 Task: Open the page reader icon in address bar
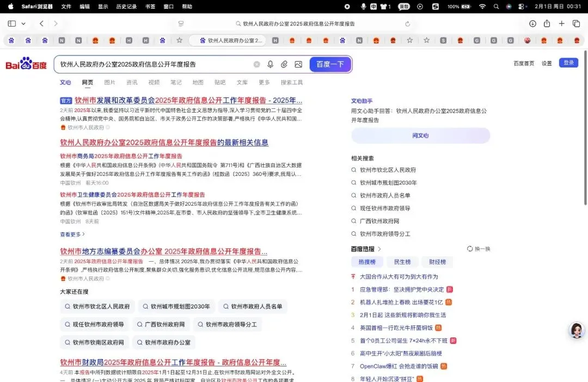181,23
